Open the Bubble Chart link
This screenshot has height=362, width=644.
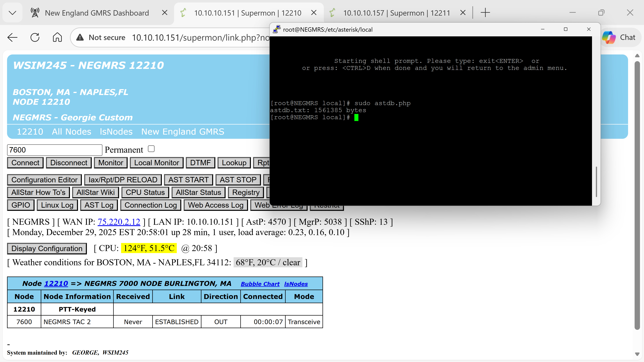pyautogui.click(x=260, y=284)
